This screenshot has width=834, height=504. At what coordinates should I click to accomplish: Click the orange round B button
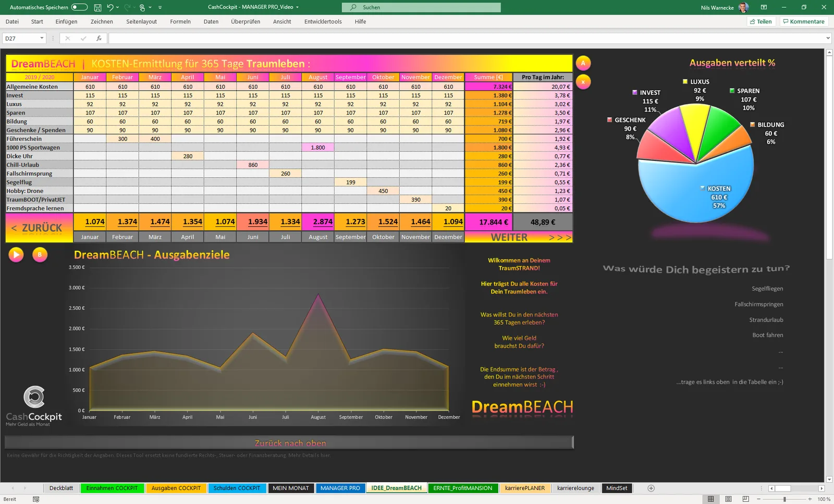[40, 254]
